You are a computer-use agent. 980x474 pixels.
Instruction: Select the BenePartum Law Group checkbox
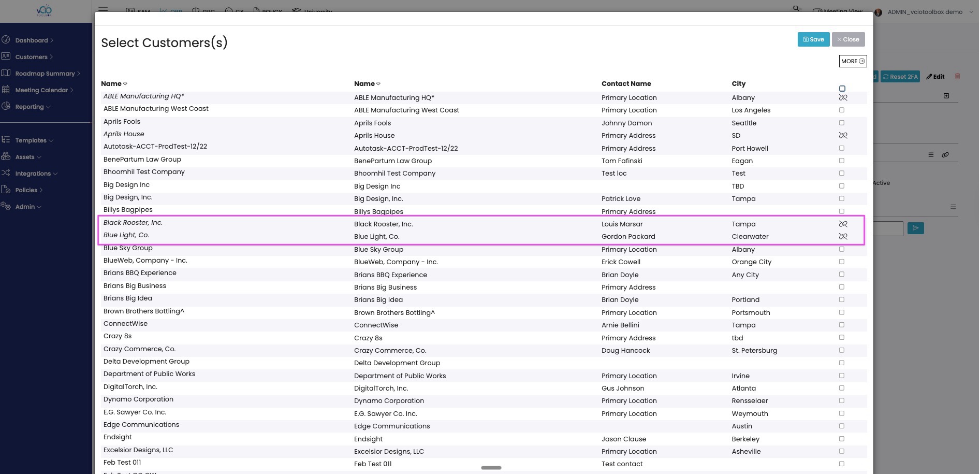(841, 161)
